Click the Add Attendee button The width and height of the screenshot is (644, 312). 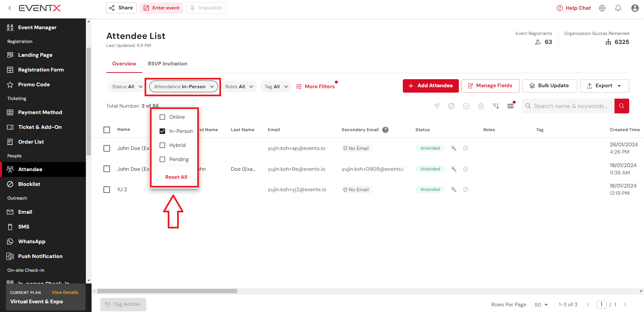click(431, 86)
